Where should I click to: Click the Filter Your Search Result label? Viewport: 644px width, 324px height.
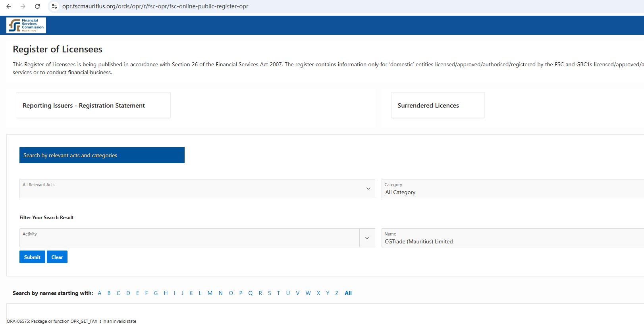pyautogui.click(x=46, y=218)
